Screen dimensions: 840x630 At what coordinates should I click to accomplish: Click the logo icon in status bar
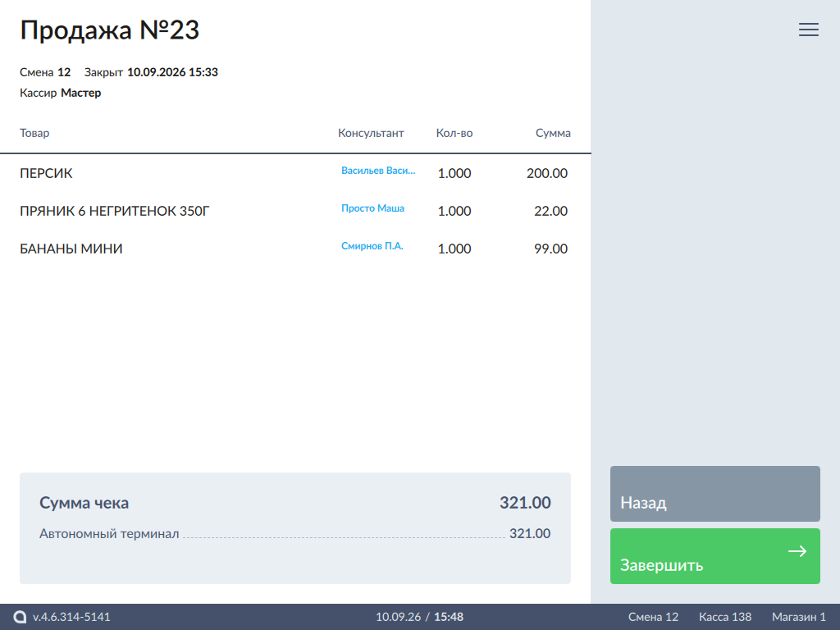[x=20, y=617]
